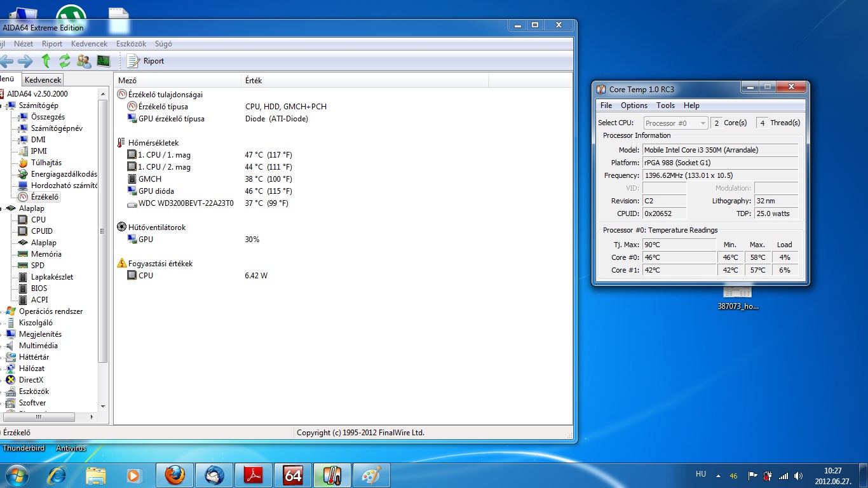The width and height of the screenshot is (868, 488).
Task: Open the Adobe Reader taskbar icon
Action: [x=254, y=475]
